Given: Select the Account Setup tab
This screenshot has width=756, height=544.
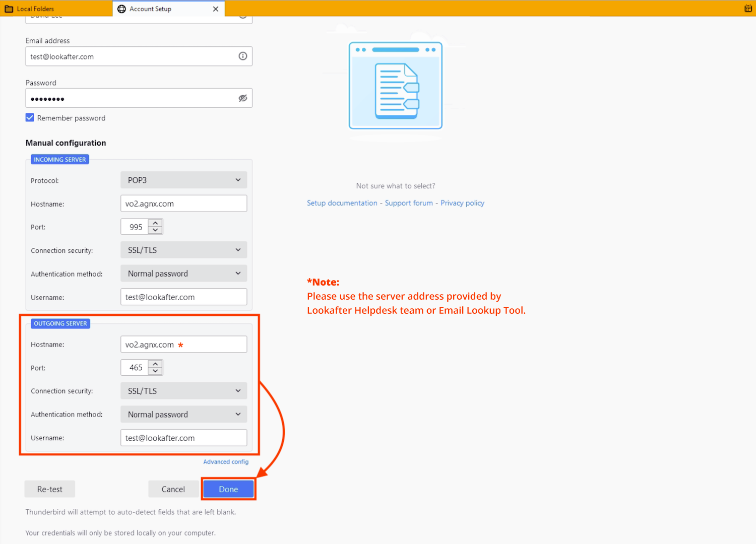Looking at the screenshot, I should tap(150, 9).
